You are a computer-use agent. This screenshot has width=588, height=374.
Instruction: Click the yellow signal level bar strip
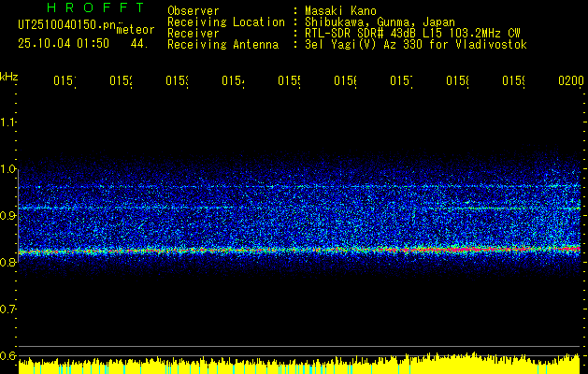(x=299, y=365)
